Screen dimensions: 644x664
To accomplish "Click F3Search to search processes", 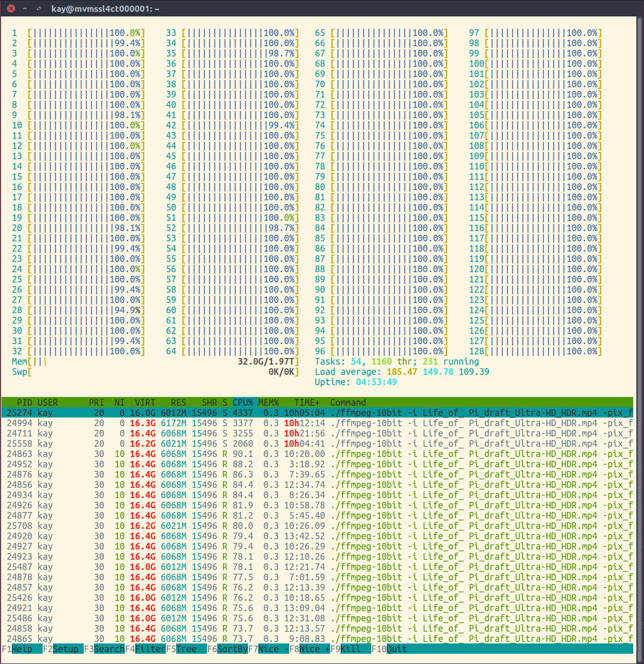I will [x=104, y=649].
